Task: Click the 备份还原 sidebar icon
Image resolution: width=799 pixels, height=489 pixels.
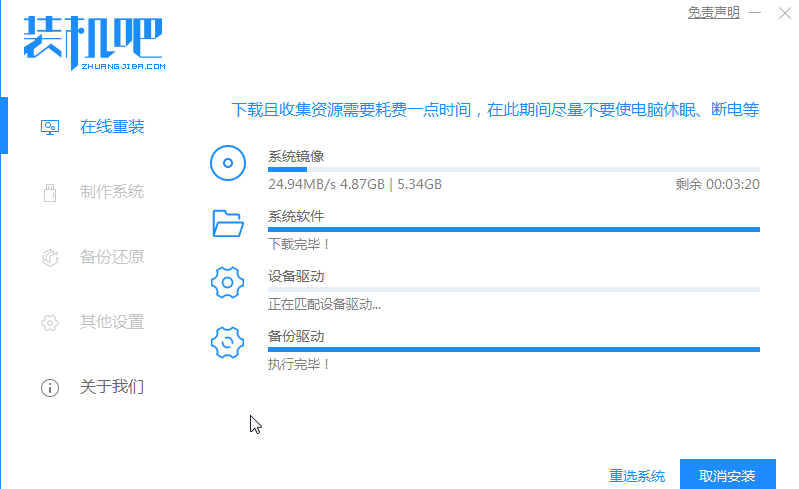Action: [x=49, y=257]
